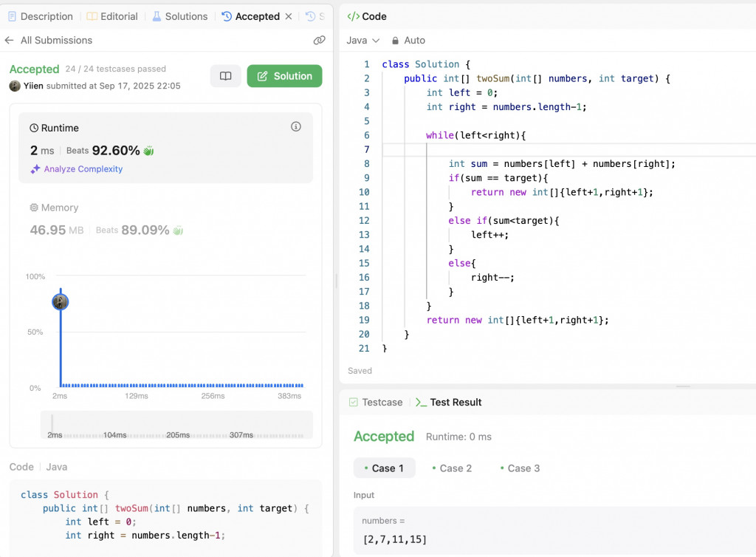Click the Editorial book icon

click(x=92, y=16)
